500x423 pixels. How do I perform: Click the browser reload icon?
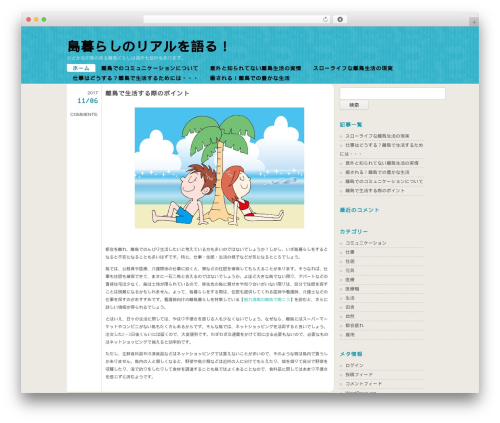[x=325, y=20]
